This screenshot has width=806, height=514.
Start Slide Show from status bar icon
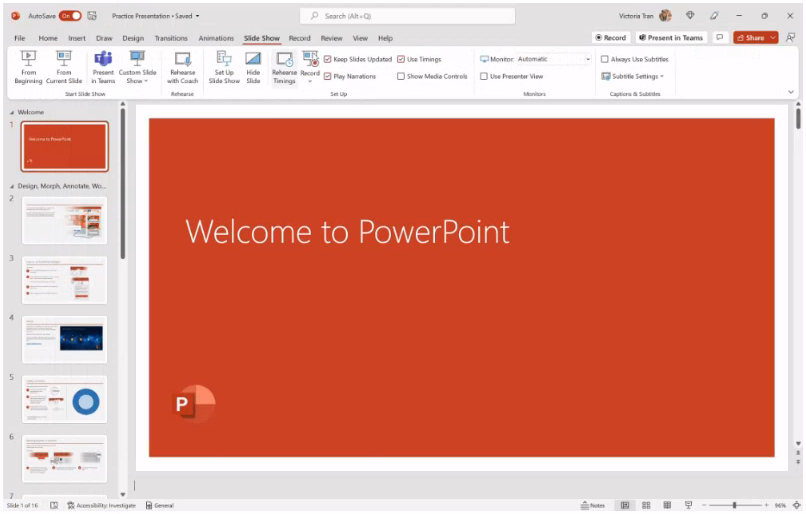[688, 505]
